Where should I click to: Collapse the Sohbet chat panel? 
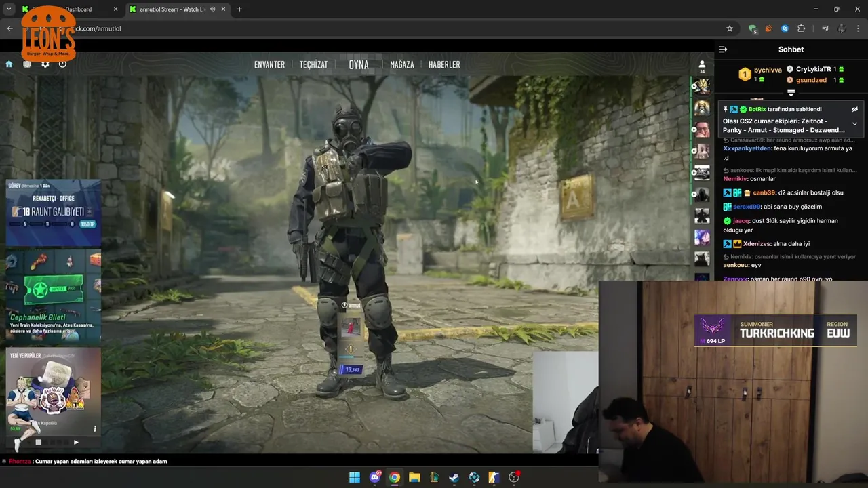click(x=723, y=49)
